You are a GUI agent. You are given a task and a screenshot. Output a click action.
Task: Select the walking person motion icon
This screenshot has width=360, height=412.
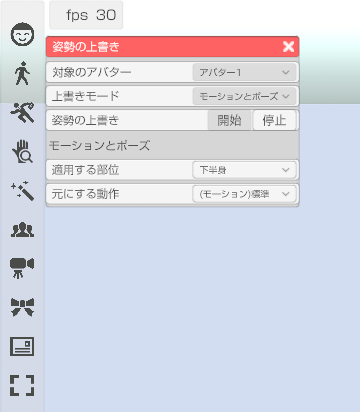[x=22, y=73]
